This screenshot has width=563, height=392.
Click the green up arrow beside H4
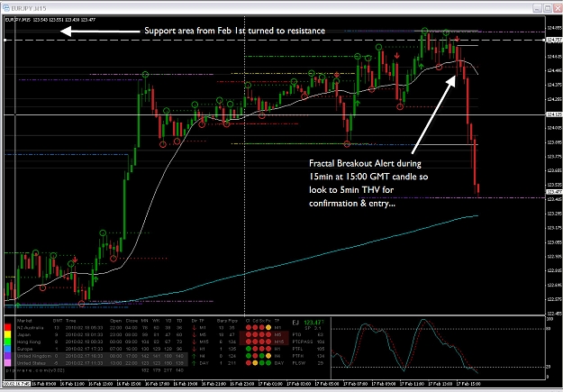[x=194, y=356]
